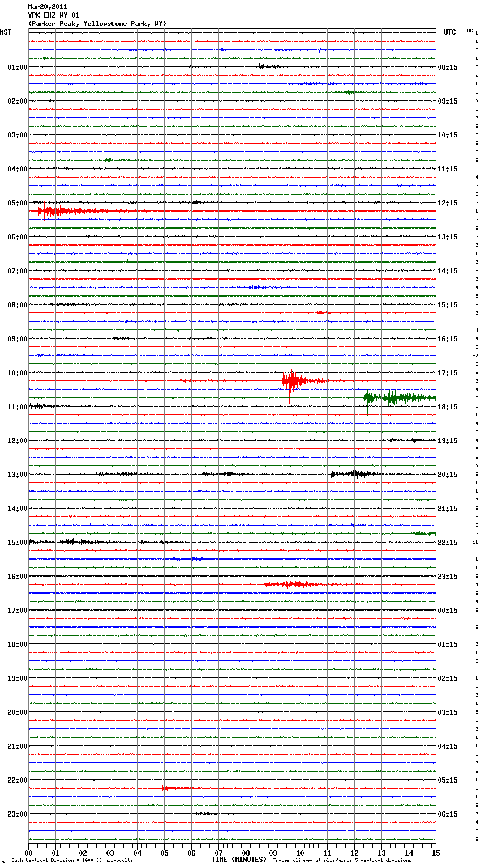
Task: Click the 00 tick on the minutes axis
Action: [x=28, y=853]
